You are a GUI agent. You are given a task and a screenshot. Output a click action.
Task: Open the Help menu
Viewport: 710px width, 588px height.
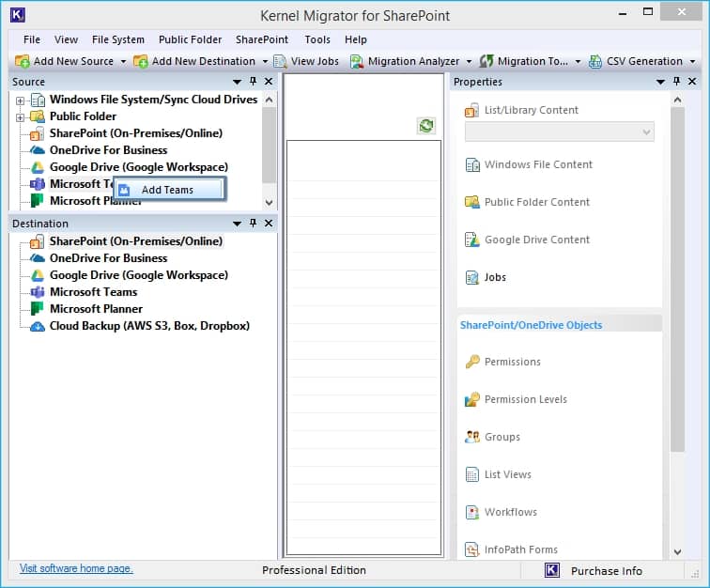click(x=355, y=39)
